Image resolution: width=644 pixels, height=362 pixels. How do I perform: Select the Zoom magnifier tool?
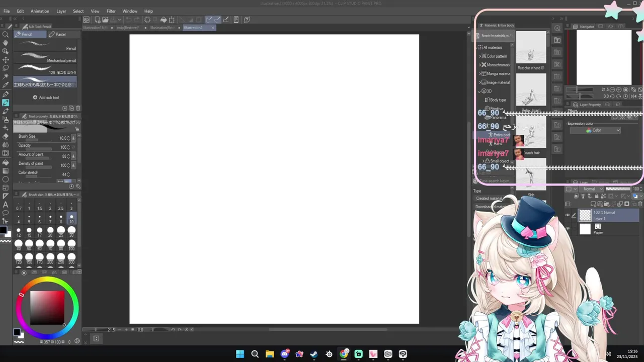[6, 35]
